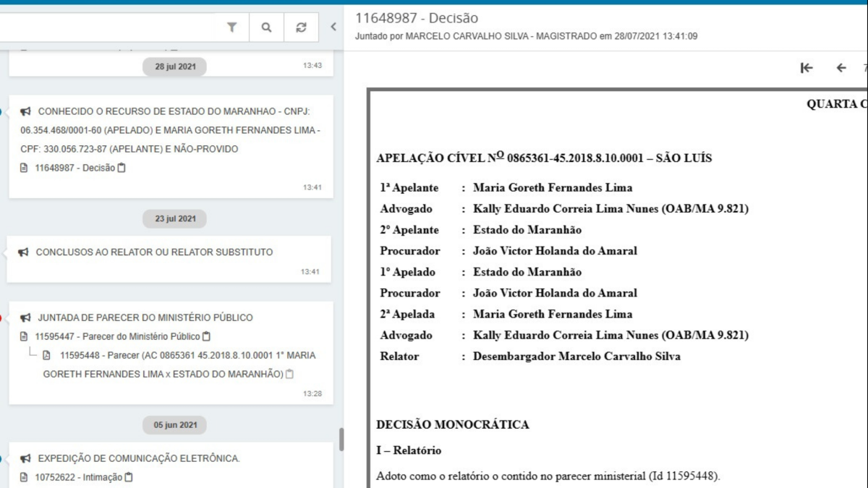This screenshot has width=868, height=488.
Task: Click the timeline search input field
Action: click(109, 27)
